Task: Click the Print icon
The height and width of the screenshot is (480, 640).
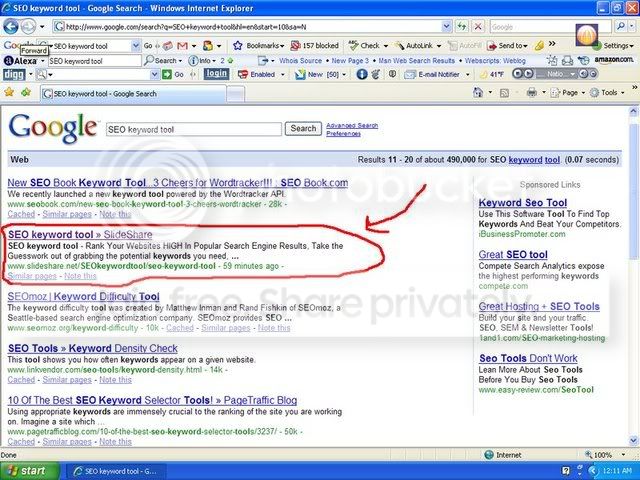Action: pos(531,93)
